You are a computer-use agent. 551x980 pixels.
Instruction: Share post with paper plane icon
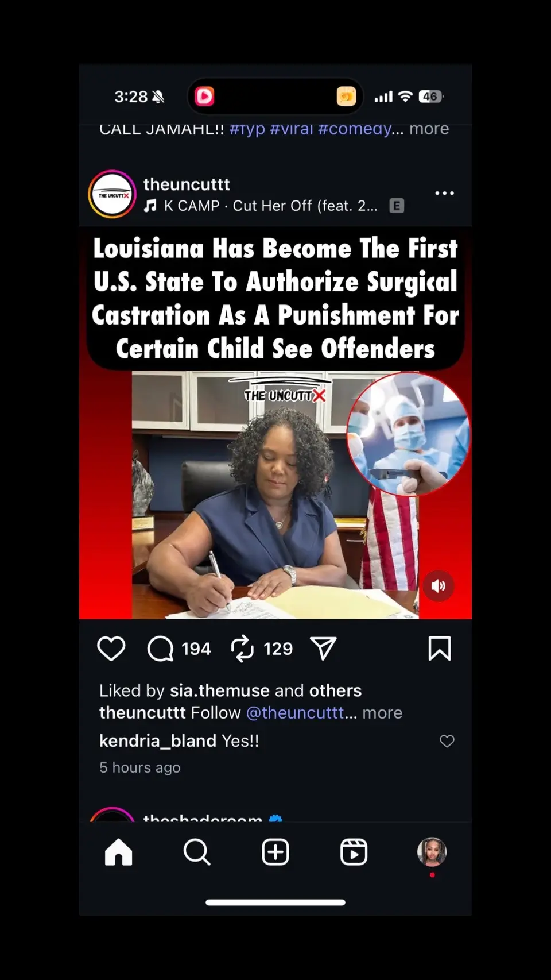323,649
